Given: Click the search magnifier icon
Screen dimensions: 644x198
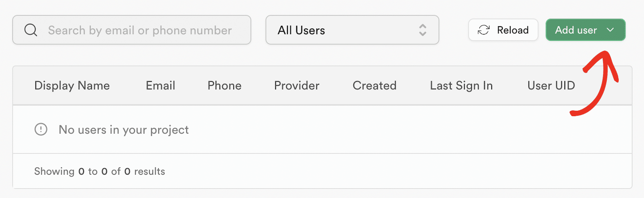Looking at the screenshot, I should click(x=30, y=30).
